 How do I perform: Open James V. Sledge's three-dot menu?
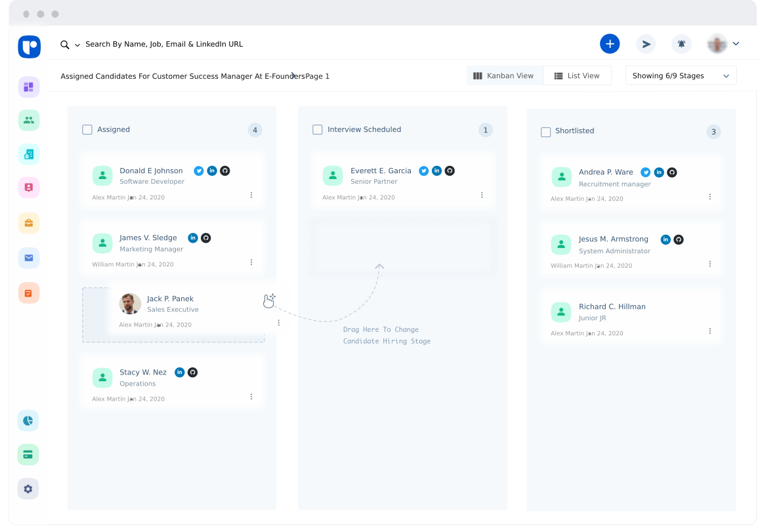[x=251, y=262]
